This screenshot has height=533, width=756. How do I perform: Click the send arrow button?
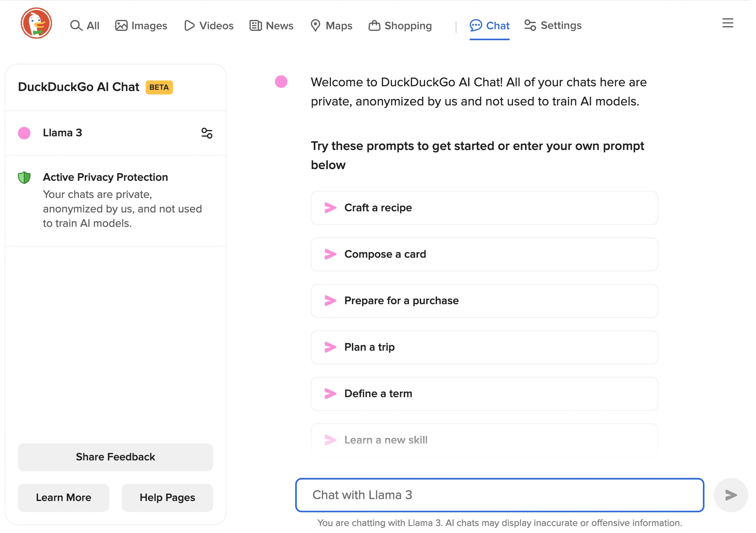tap(730, 495)
